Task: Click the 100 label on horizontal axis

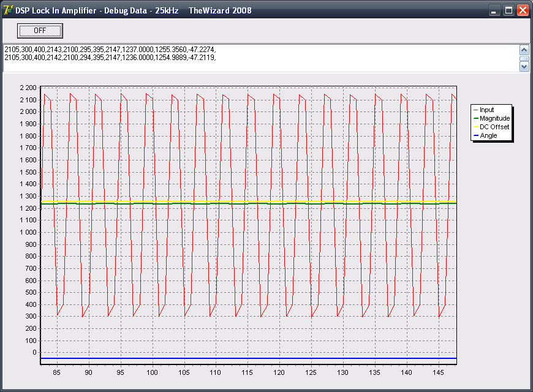Action: coord(152,372)
